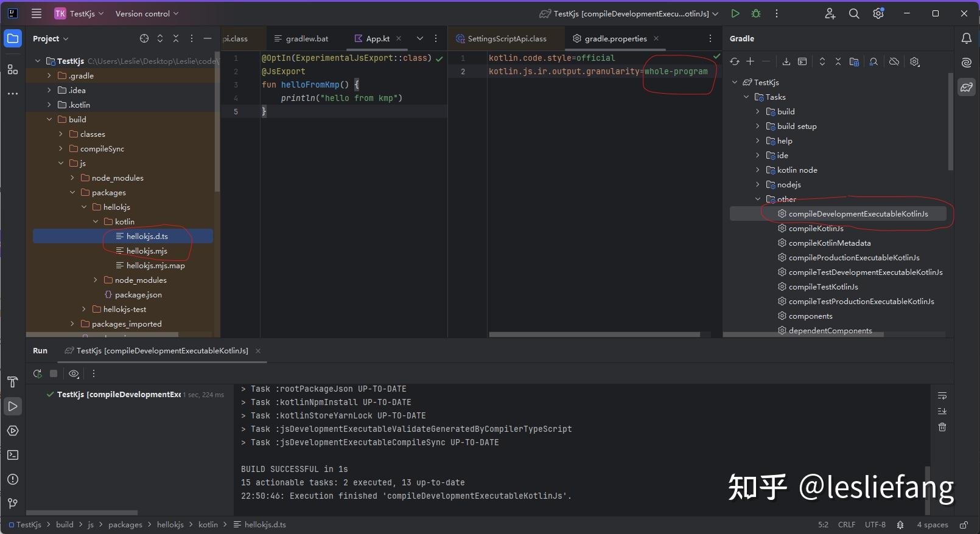980x534 pixels.
Task: Download Gradle sources icon
Action: tap(786, 61)
